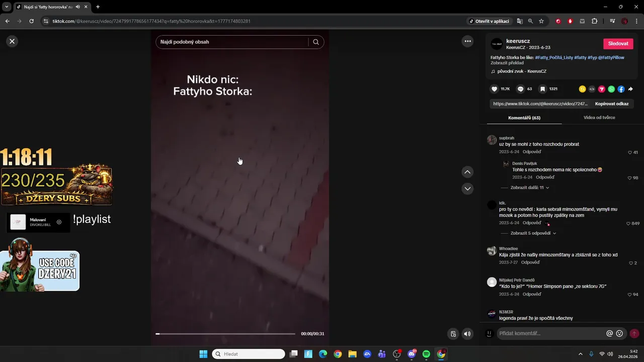Click the embed code icon
644x362 pixels.
coord(592,89)
